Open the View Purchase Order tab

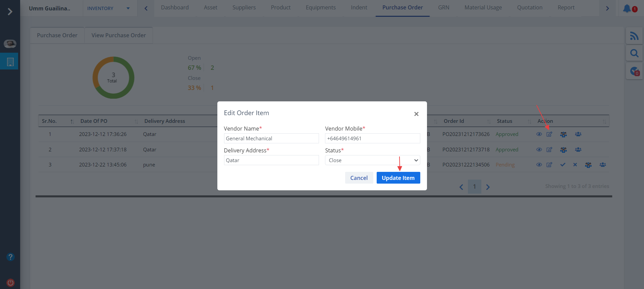118,35
